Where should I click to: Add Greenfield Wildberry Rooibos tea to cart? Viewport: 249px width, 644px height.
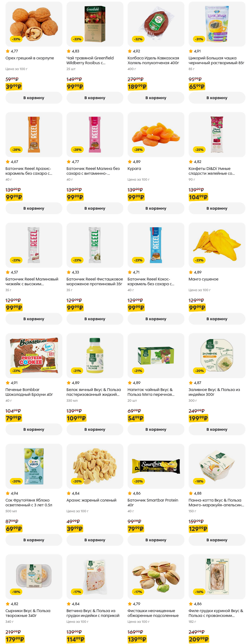pyautogui.click(x=95, y=98)
